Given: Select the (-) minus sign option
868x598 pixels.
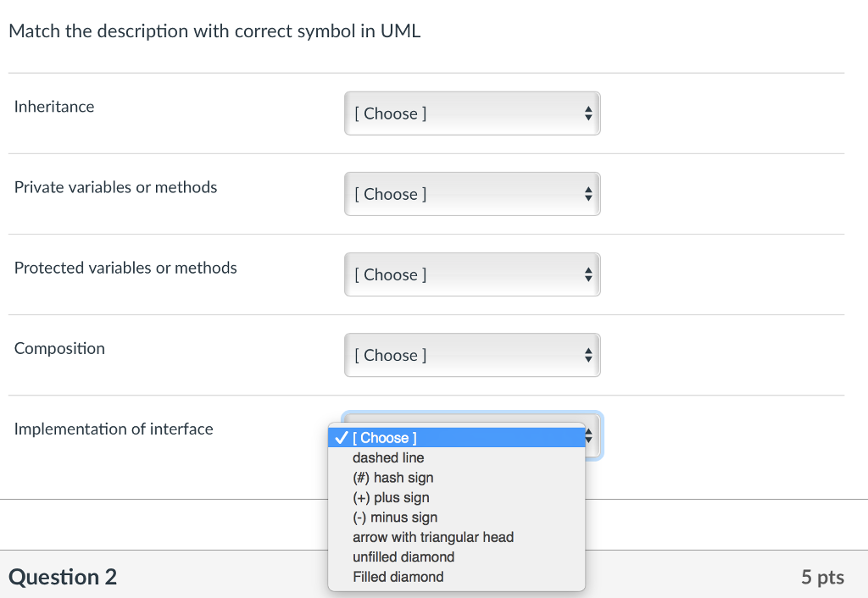Looking at the screenshot, I should tap(394, 517).
